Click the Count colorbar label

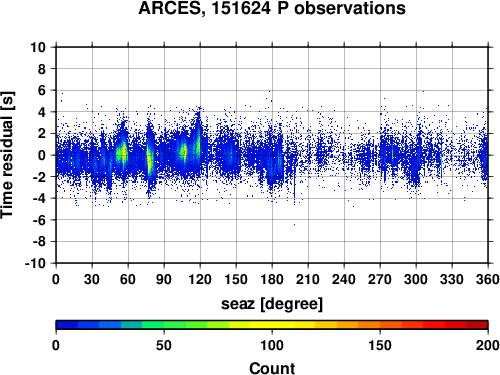point(272,368)
